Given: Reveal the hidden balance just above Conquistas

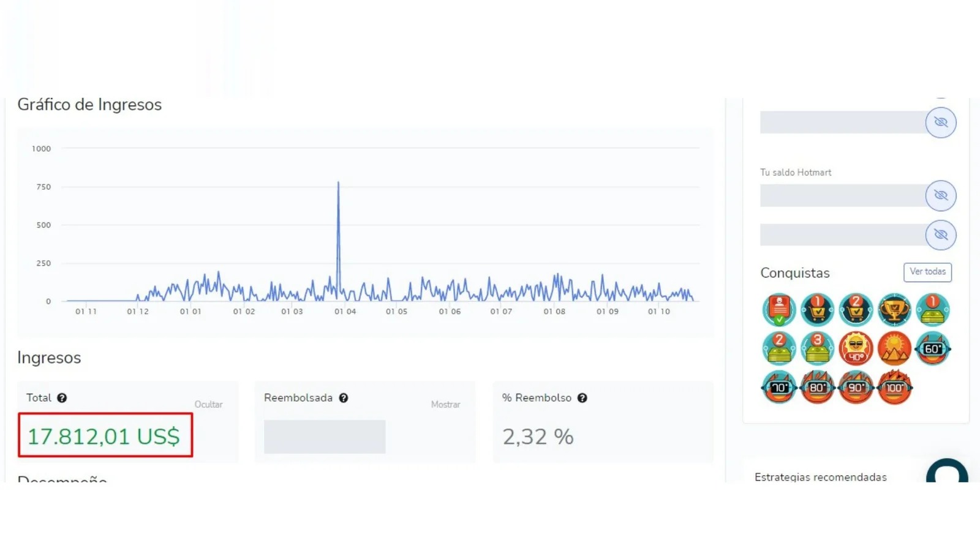Looking at the screenshot, I should (941, 235).
